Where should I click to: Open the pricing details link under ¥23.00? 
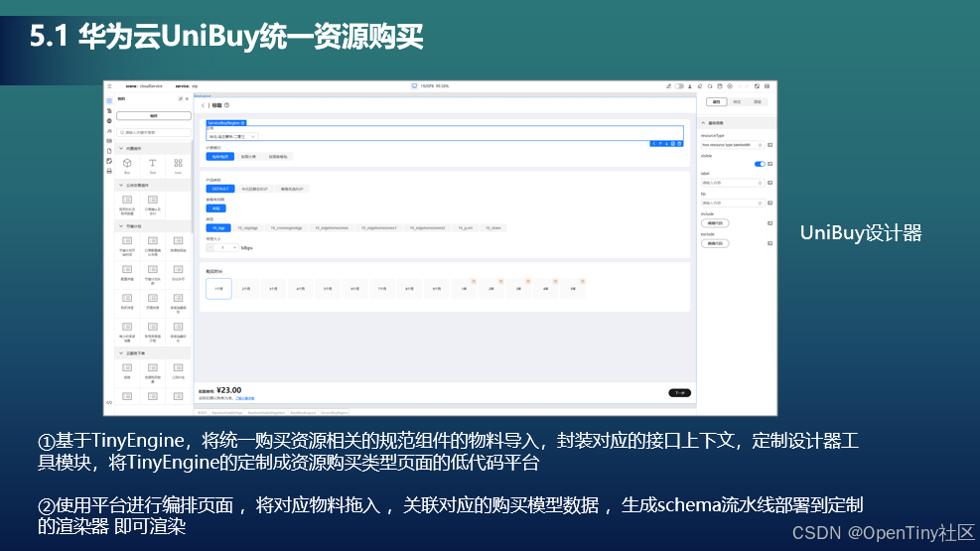coord(244,398)
